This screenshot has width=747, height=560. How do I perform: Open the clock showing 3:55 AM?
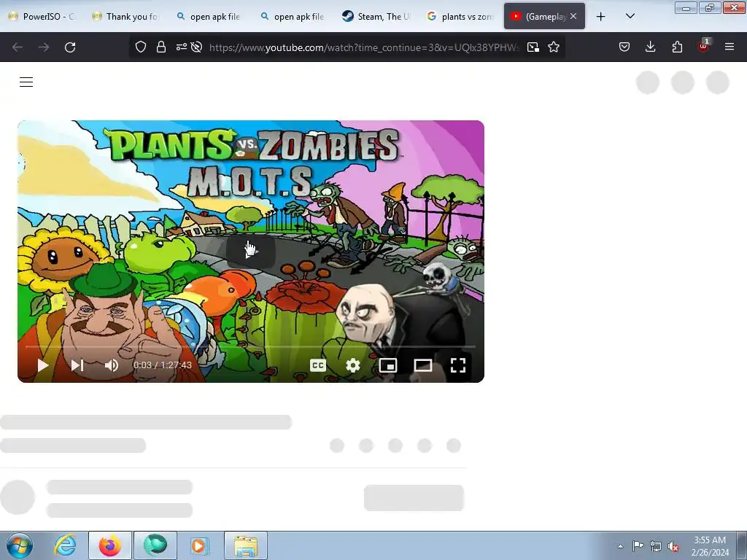[710, 545]
